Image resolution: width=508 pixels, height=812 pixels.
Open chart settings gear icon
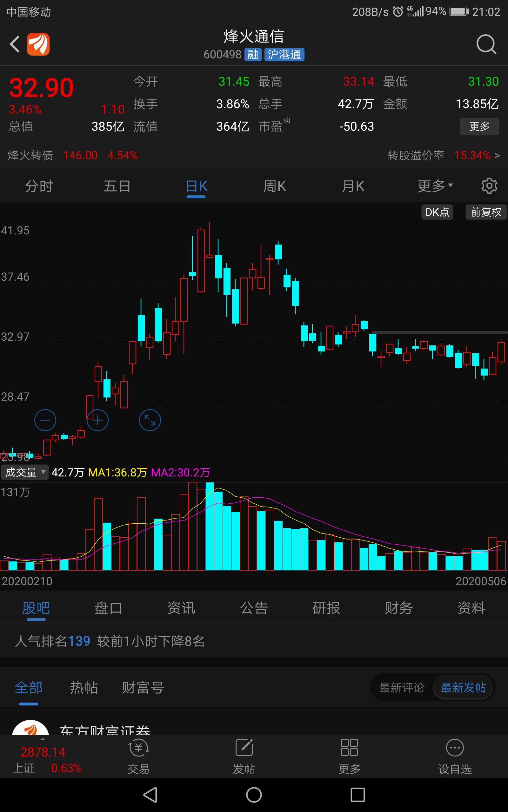(489, 186)
